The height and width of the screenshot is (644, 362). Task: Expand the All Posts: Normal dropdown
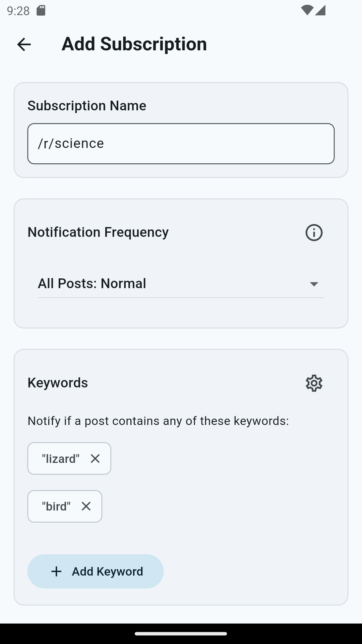point(181,284)
